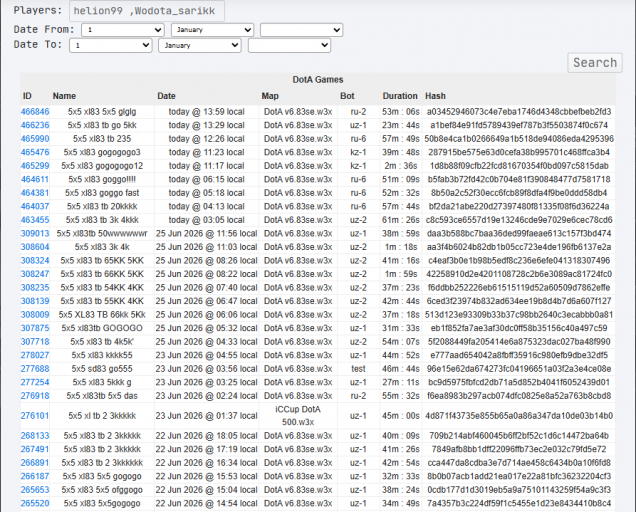The height and width of the screenshot is (512, 636).
Task: Open game ID 307875
Action: [35, 328]
